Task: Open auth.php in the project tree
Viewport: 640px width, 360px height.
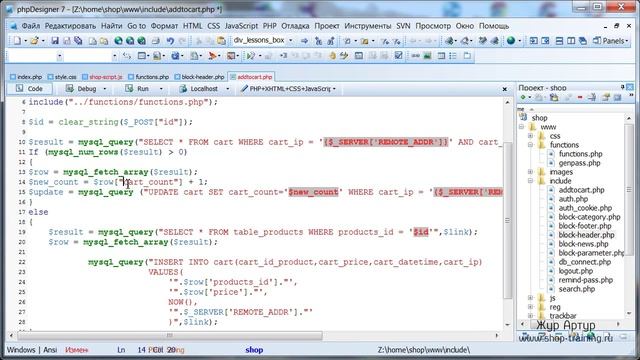Action: pos(573,199)
